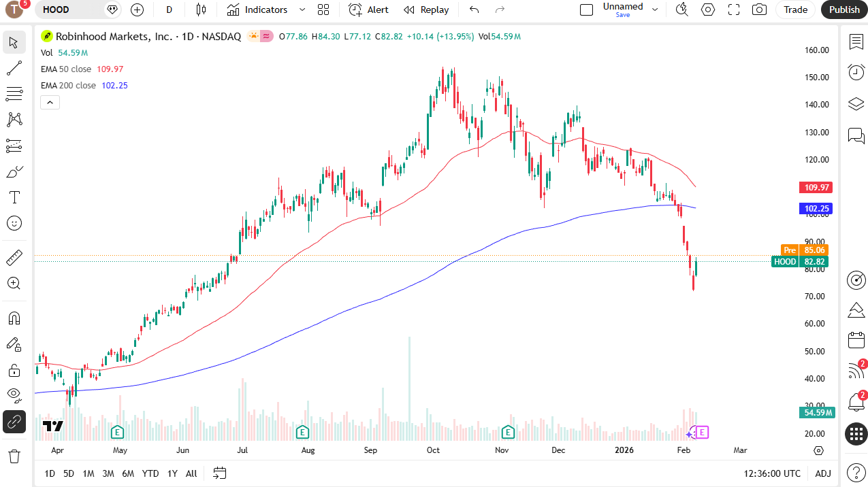
Task: Open the candlestick chart type menu
Action: pyautogui.click(x=201, y=10)
